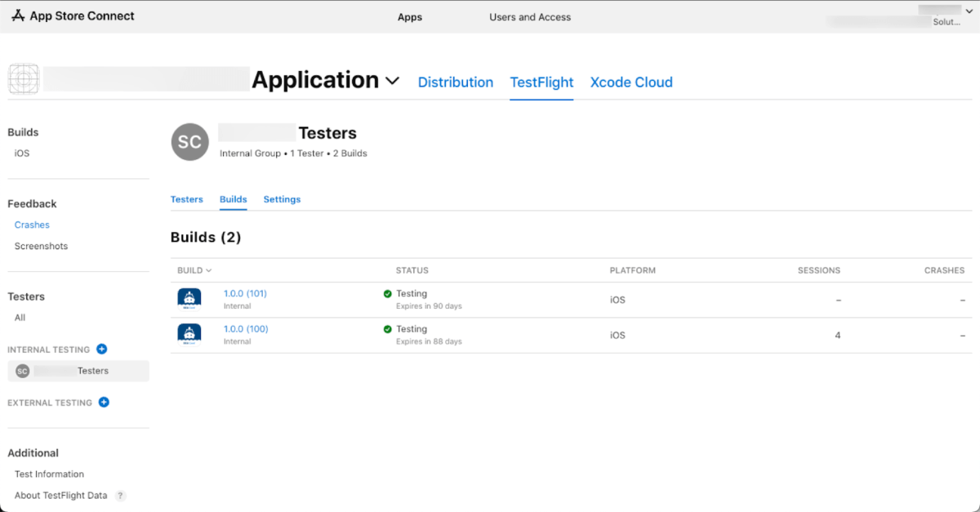
Task: Switch to the Xcode Cloud tab
Action: point(631,82)
